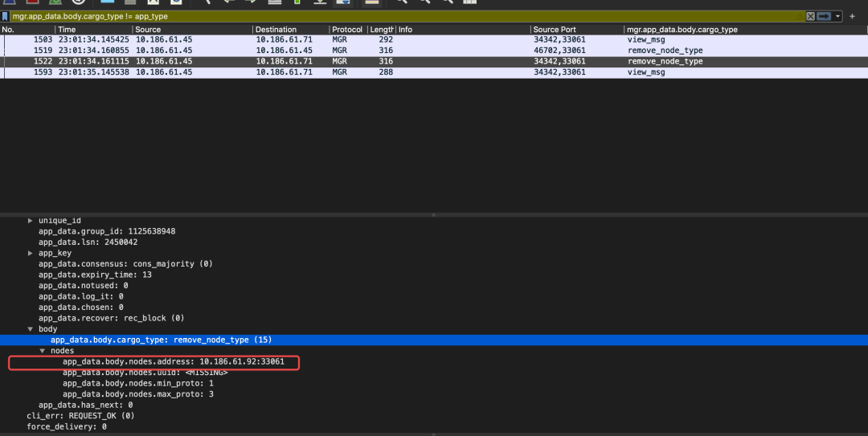
Task: Select the cli_err REQUEST_OK field
Action: (80, 416)
